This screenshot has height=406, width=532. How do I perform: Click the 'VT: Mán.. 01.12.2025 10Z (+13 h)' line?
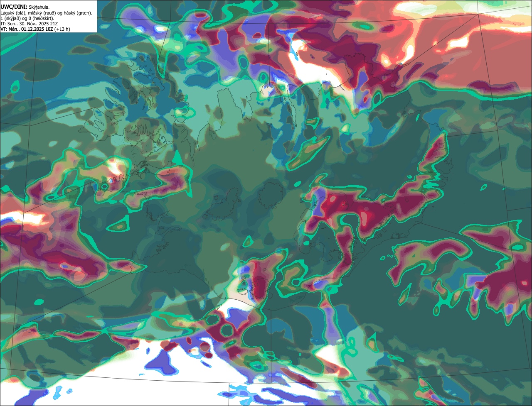pyautogui.click(x=35, y=29)
